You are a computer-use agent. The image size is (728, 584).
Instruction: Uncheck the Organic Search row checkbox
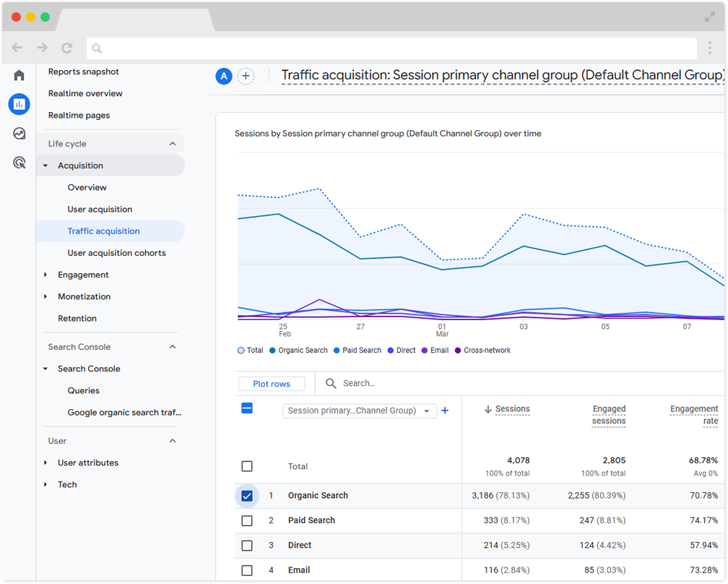coord(247,496)
